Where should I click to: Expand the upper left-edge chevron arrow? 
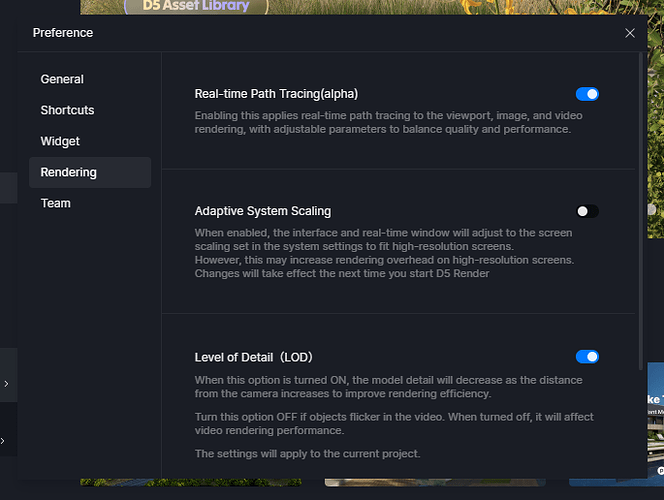tap(6, 383)
